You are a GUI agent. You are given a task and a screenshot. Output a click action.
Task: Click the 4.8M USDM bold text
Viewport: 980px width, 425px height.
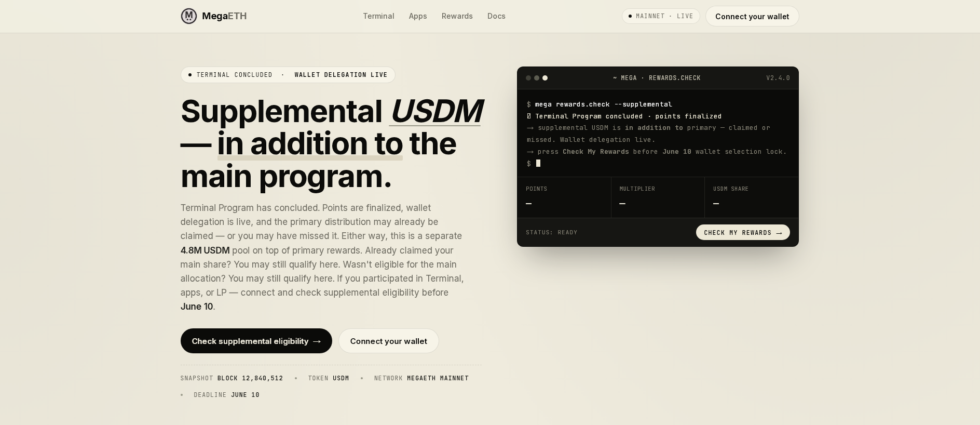(205, 250)
